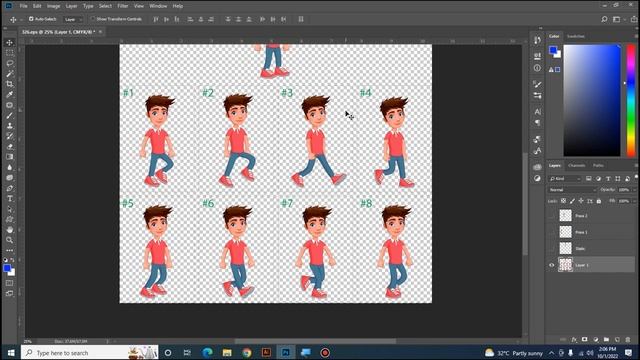The image size is (640, 360).
Task: Show the Pose 2 layer visibility
Action: [x=551, y=216]
